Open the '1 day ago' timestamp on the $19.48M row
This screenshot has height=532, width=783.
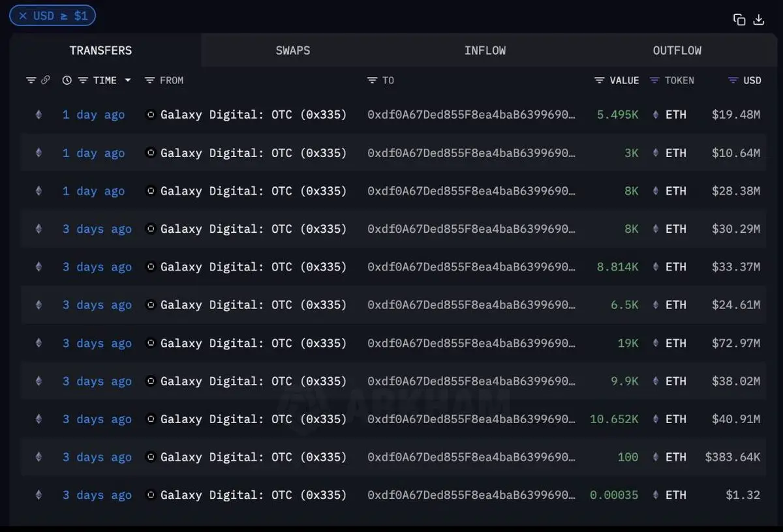click(x=93, y=115)
